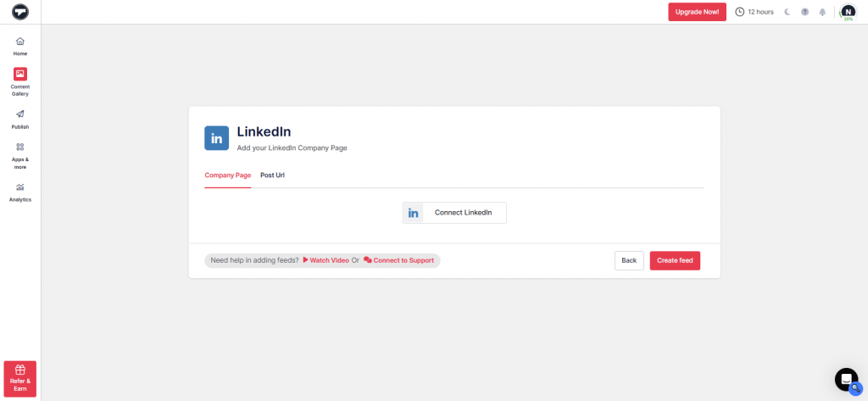Viewport: 868px width, 401px height.
Task: Open Content Gallery in the sidebar
Action: pyautogui.click(x=20, y=82)
